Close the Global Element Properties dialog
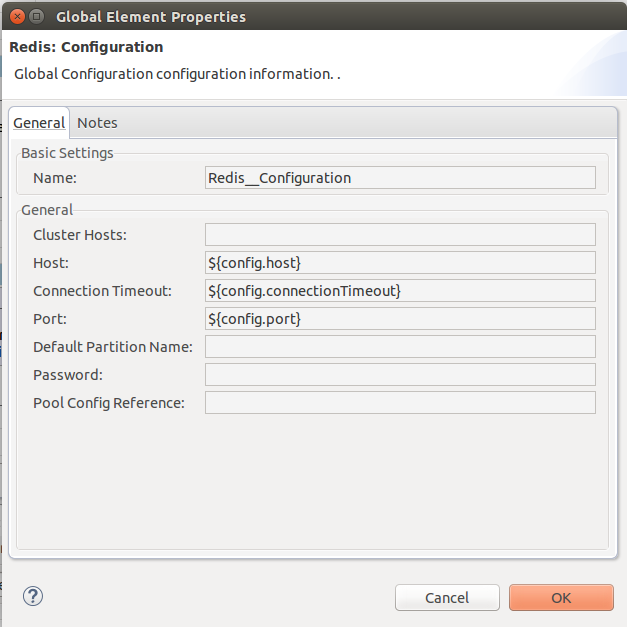 coord(14,16)
